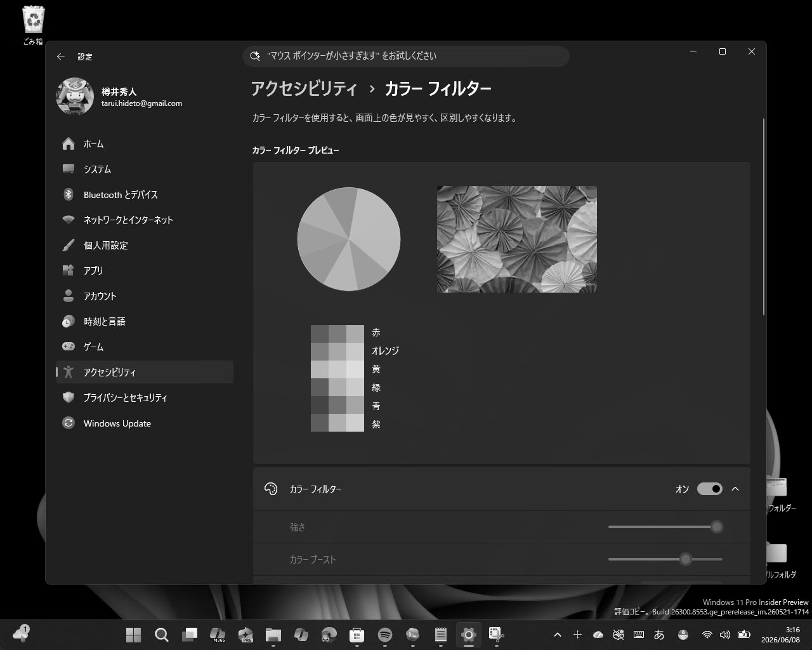Click the OneDrive cloud tray icon
The width and height of the screenshot is (812, 650).
coord(598,635)
